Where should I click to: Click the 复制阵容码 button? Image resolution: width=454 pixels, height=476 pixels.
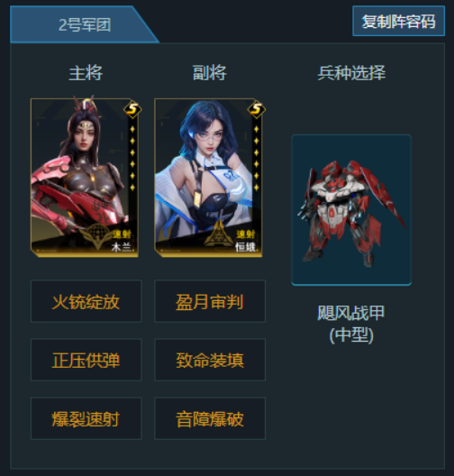(x=398, y=22)
